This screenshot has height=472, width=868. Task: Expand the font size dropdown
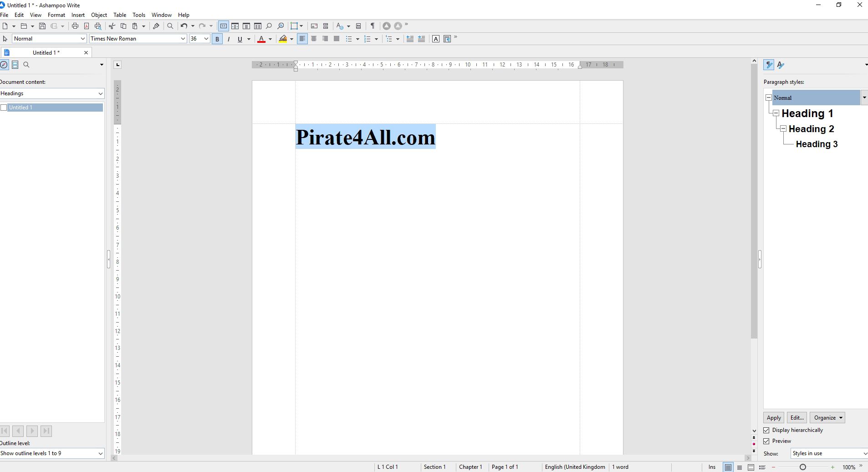[206, 39]
